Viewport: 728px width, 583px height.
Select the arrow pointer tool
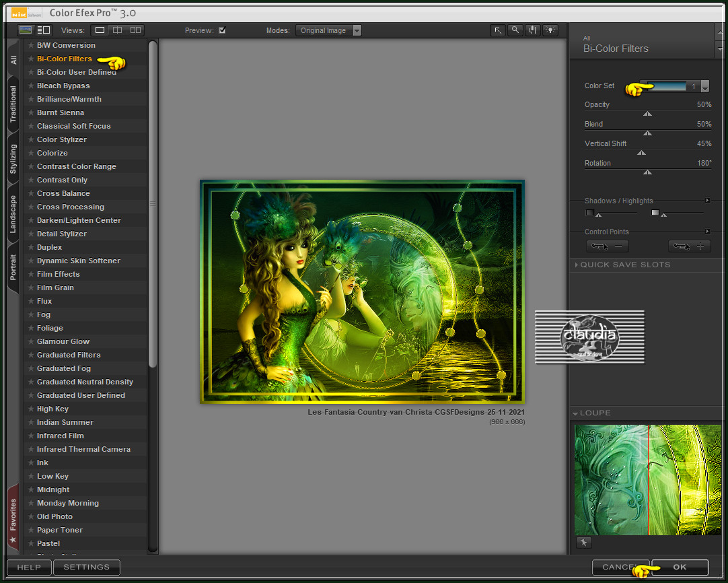(x=498, y=30)
